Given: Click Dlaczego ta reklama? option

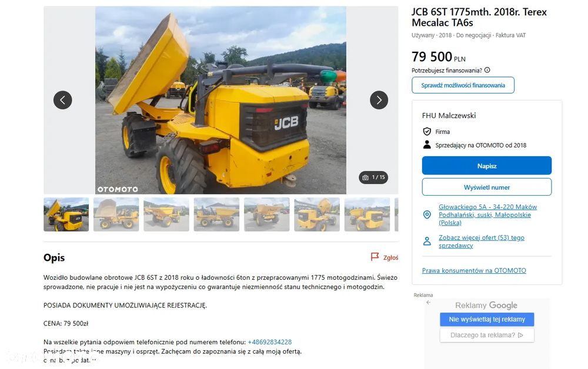Looking at the screenshot, I should tap(487, 335).
